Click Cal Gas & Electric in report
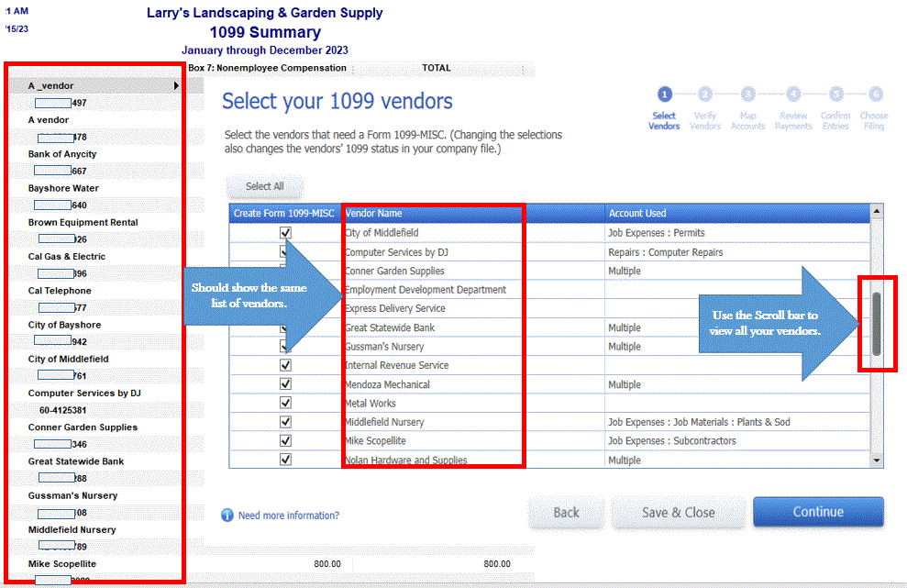Image resolution: width=907 pixels, height=588 pixels. click(67, 256)
